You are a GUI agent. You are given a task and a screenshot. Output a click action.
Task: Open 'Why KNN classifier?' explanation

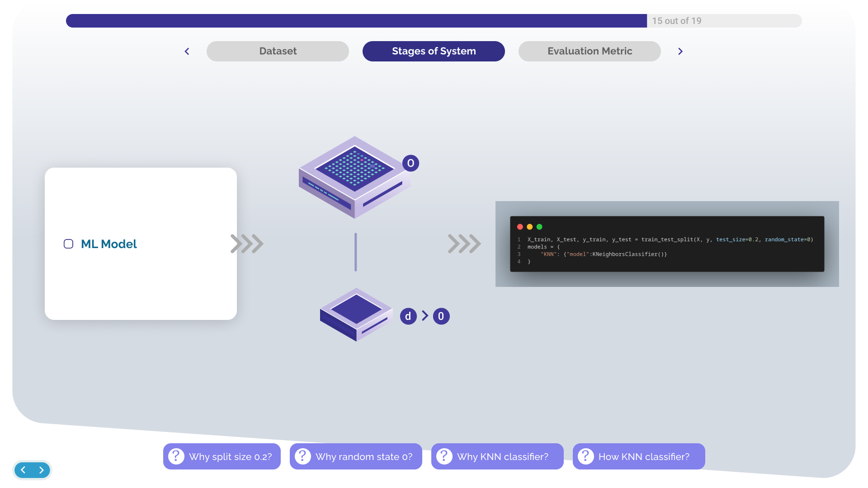point(497,456)
